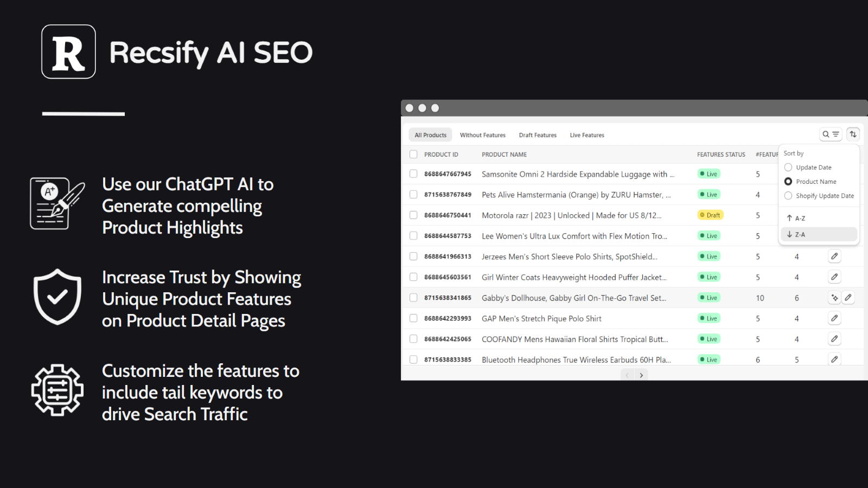Click the Recsify R logo icon
This screenshot has height=488, width=868.
click(68, 52)
